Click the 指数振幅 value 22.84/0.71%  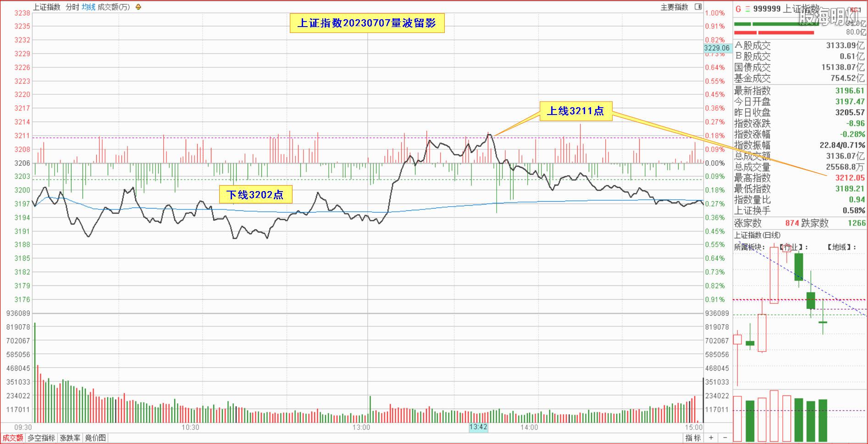842,145
